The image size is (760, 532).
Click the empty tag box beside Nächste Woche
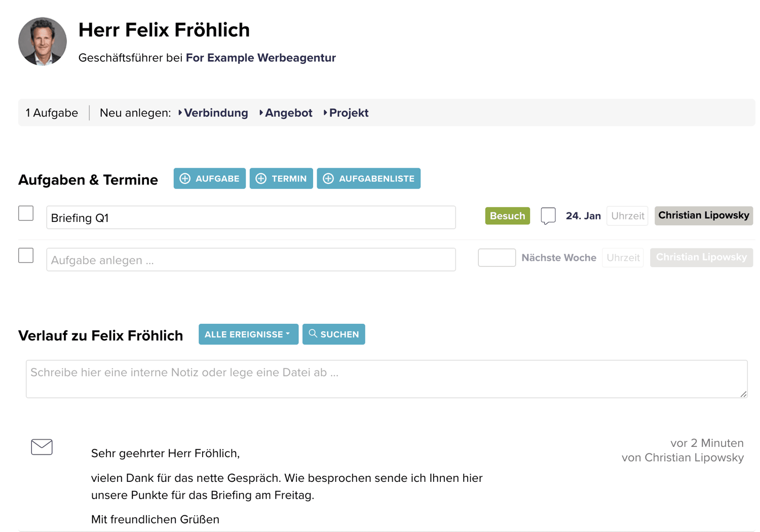click(x=497, y=257)
